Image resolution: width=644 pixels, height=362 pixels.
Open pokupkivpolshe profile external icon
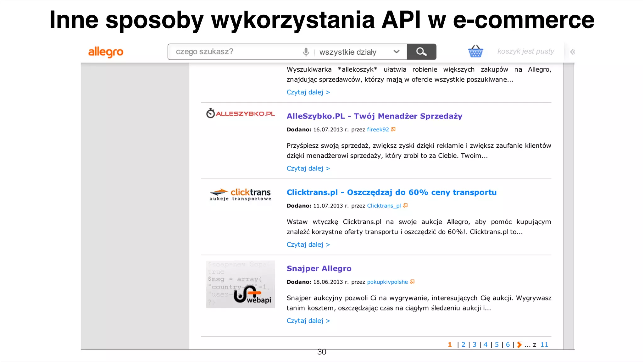click(x=412, y=282)
